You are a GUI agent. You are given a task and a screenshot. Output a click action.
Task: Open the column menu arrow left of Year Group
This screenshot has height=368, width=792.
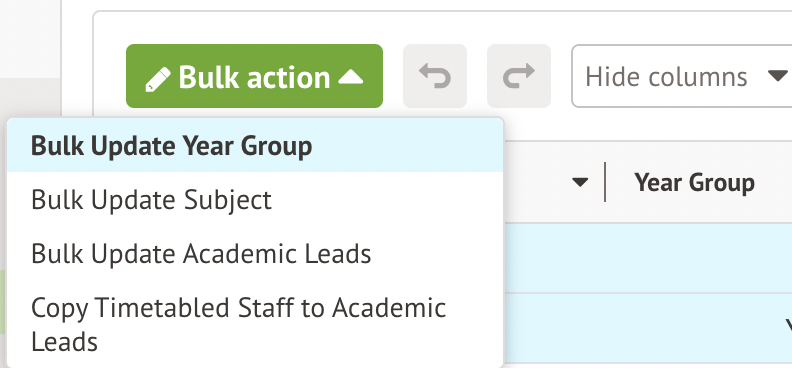pyautogui.click(x=580, y=182)
